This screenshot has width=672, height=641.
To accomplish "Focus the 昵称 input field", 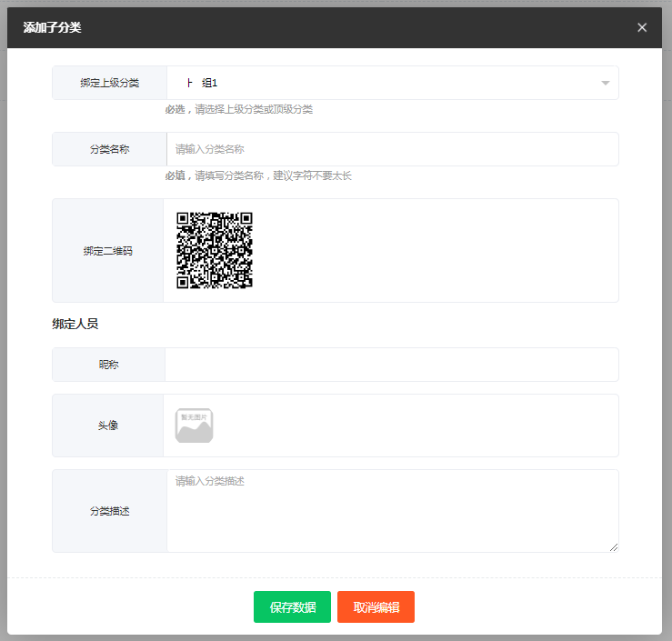I will coord(392,365).
